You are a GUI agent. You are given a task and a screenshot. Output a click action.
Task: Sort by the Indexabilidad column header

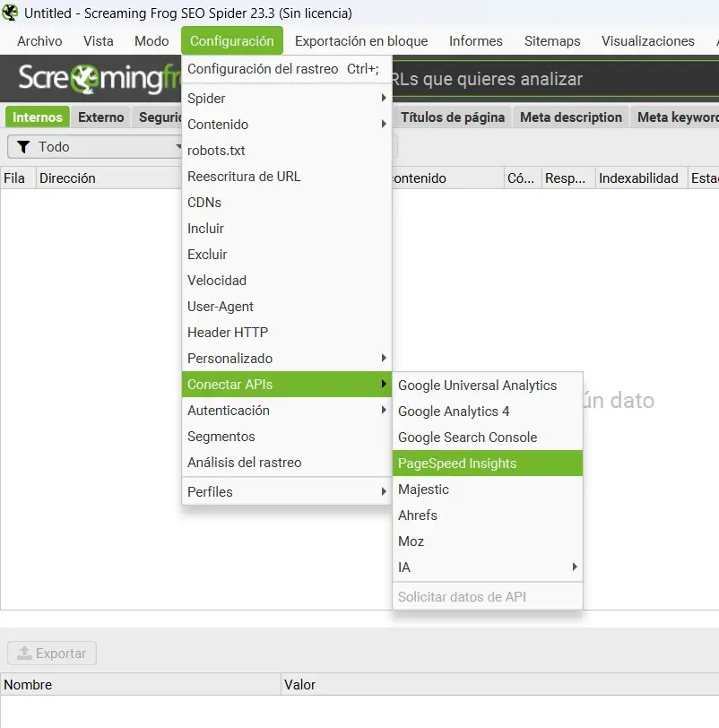point(641,178)
